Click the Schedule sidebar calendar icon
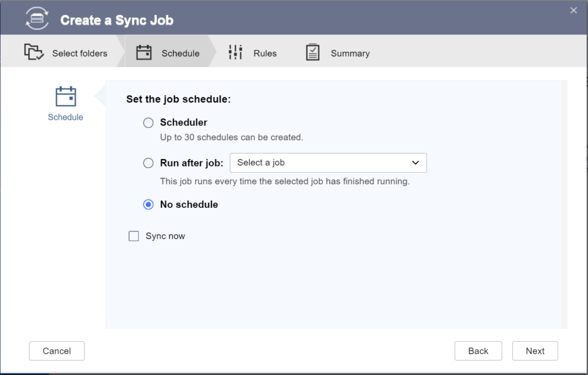Screen dimensions: 588x375 pos(65,96)
